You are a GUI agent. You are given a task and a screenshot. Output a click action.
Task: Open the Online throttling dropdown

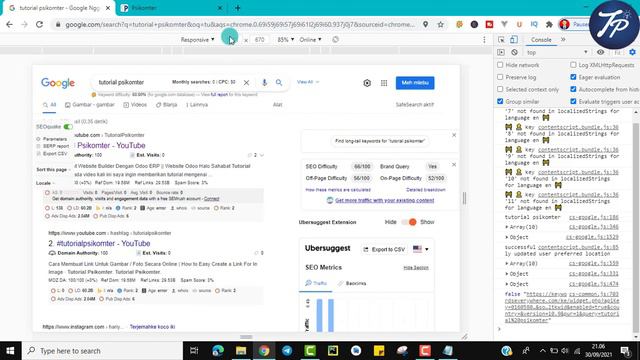coord(310,40)
